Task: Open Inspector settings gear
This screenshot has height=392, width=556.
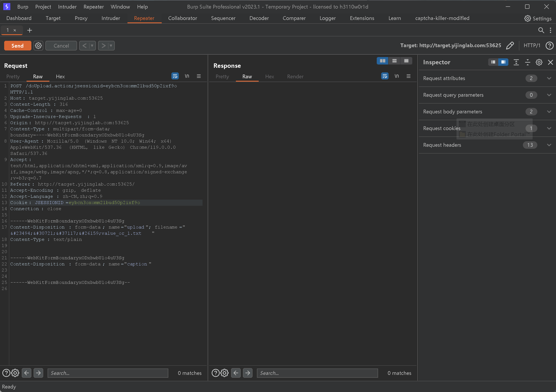Action: (x=539, y=62)
